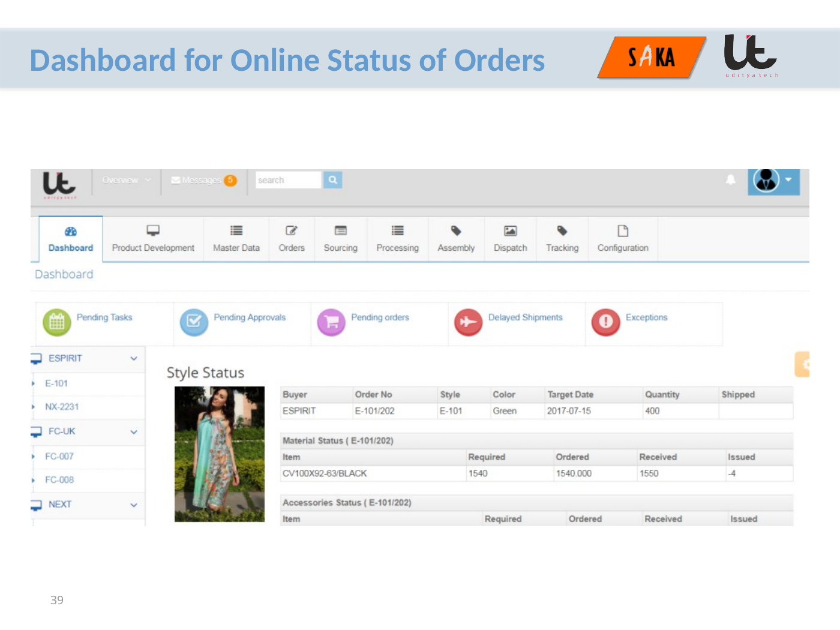This screenshot has width=840, height=630.
Task: Open the Overview dropdown
Action: tap(127, 180)
